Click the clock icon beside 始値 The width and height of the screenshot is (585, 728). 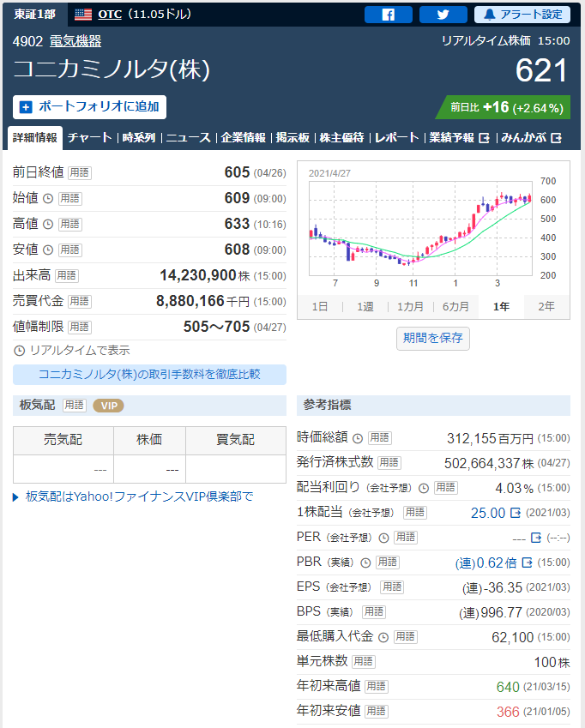pos(48,199)
